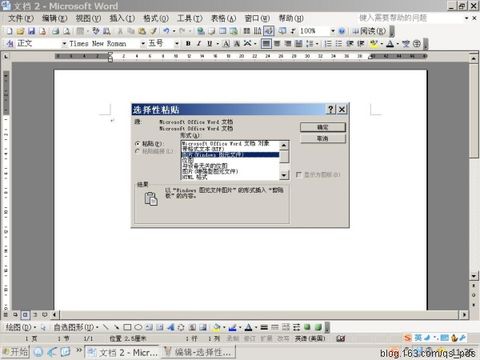Viewport: 480px width, 360px height.
Task: Click the Font Color A swatch in drawing toolbar
Action: [x=248, y=327]
